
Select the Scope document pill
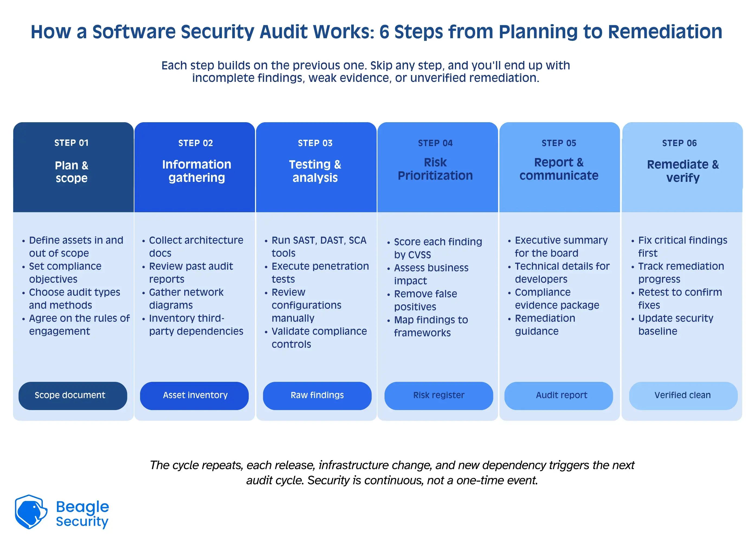[73, 396]
